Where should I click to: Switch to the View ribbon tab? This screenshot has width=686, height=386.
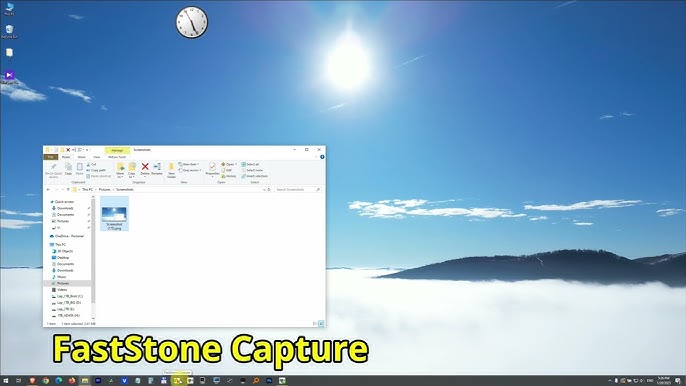(97, 157)
